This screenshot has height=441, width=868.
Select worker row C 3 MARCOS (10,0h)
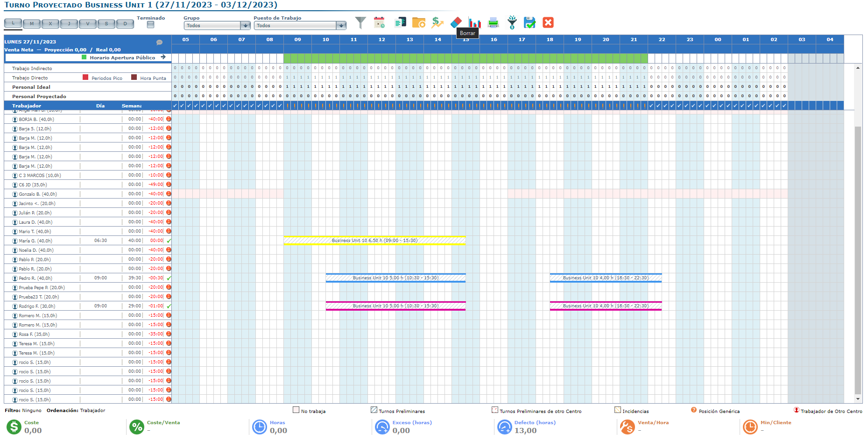(x=88, y=175)
